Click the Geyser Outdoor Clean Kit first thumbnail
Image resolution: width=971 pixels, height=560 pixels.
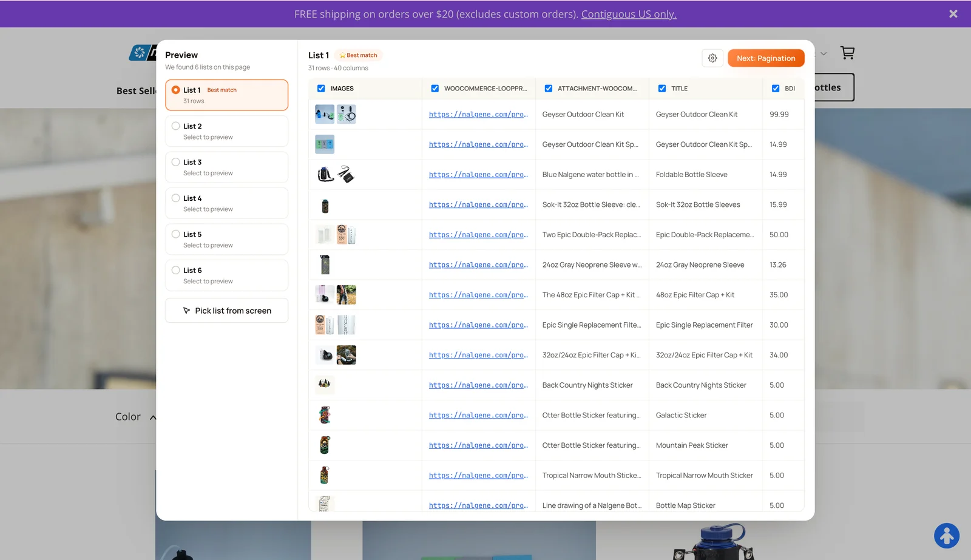(x=325, y=114)
